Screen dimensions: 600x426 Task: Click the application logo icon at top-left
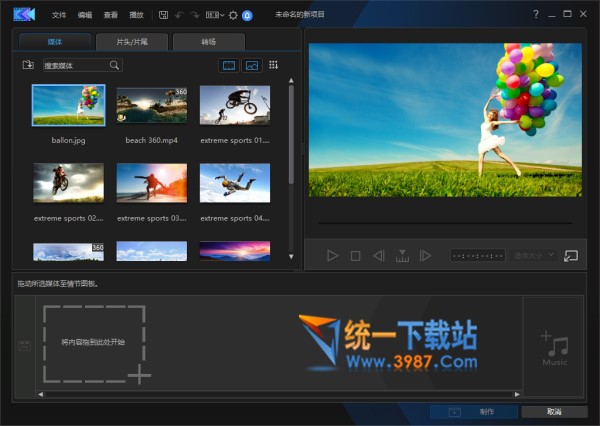click(24, 15)
